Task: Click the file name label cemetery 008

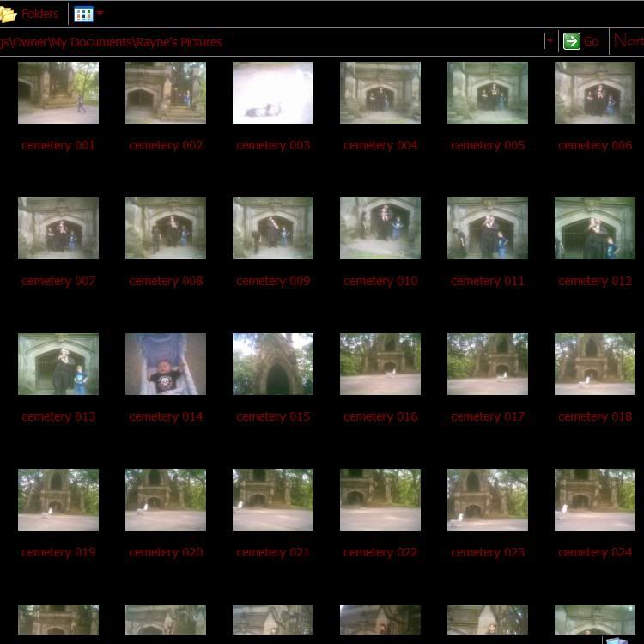Action: (166, 282)
